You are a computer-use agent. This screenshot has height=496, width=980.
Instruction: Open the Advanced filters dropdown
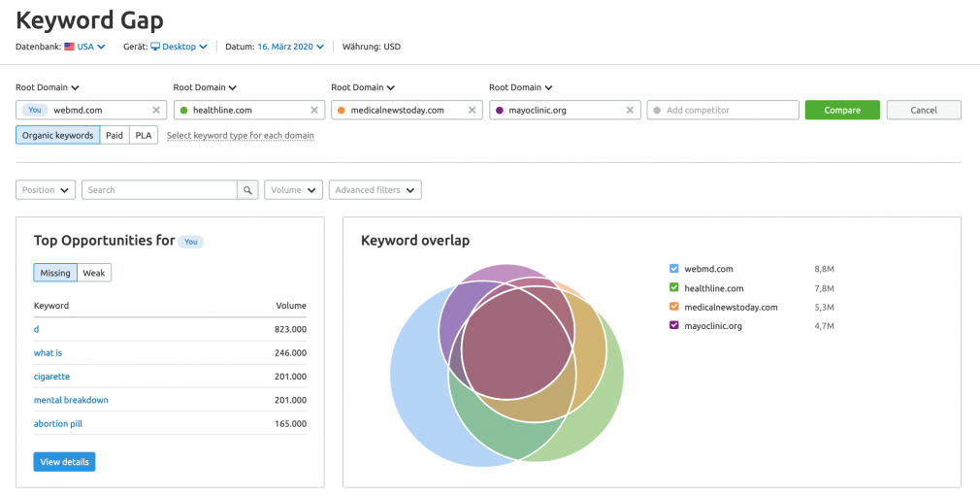375,190
